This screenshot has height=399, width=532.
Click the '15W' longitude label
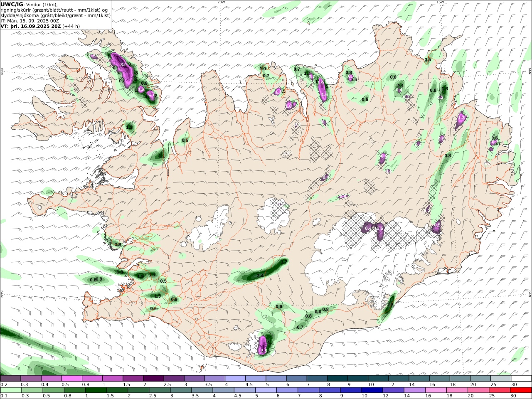click(x=440, y=2)
